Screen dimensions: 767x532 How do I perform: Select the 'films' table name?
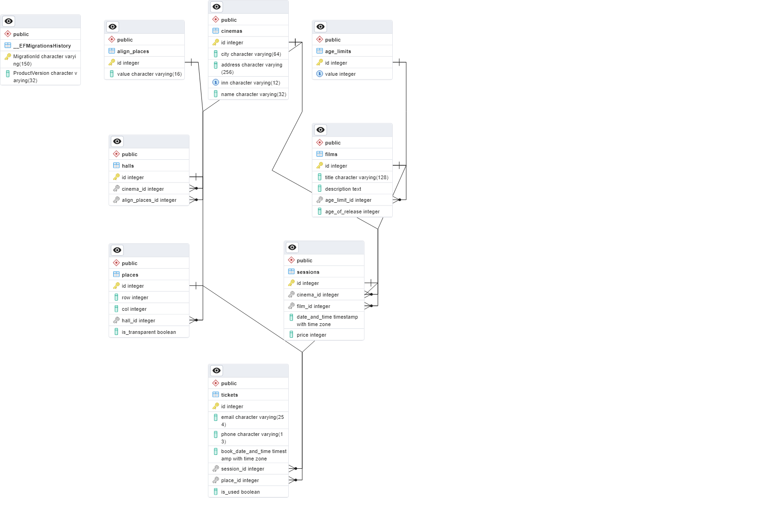(331, 154)
